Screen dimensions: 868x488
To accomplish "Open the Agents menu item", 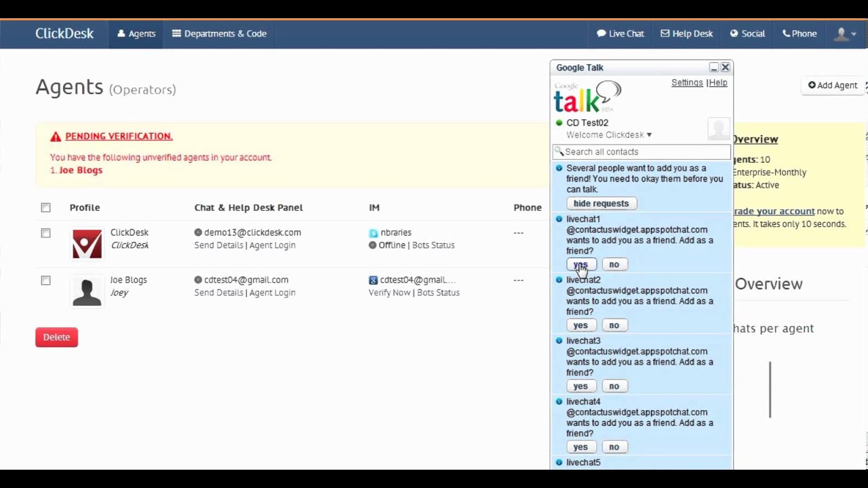I will [136, 33].
